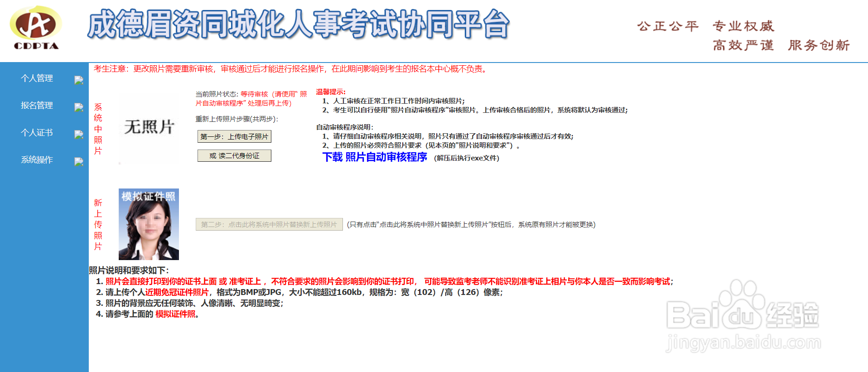868x372 pixels.
Task: Open the 报名管理 sidebar menu
Action: (37, 106)
